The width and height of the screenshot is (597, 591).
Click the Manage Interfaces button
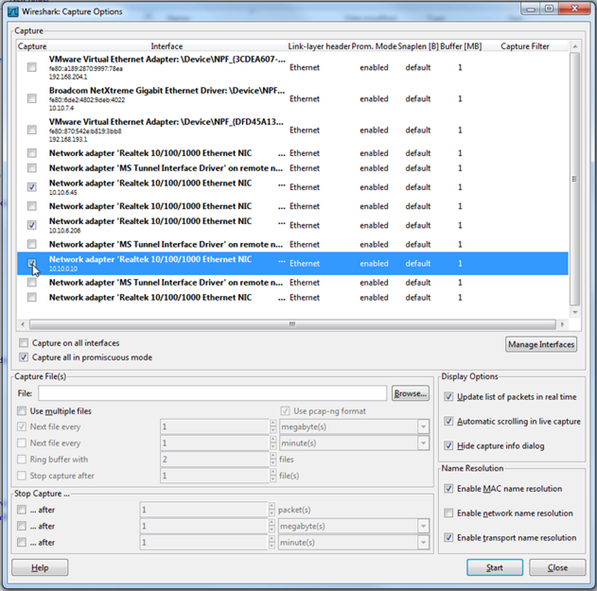point(541,344)
